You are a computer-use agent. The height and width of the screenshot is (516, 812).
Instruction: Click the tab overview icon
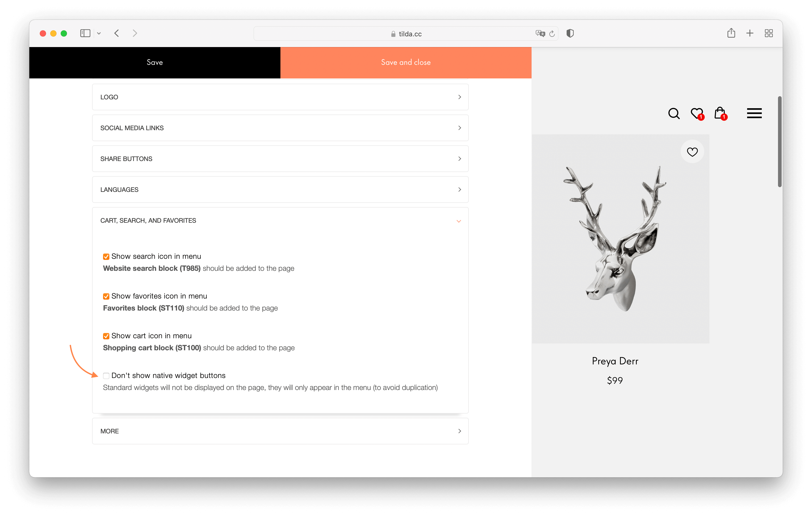click(769, 33)
